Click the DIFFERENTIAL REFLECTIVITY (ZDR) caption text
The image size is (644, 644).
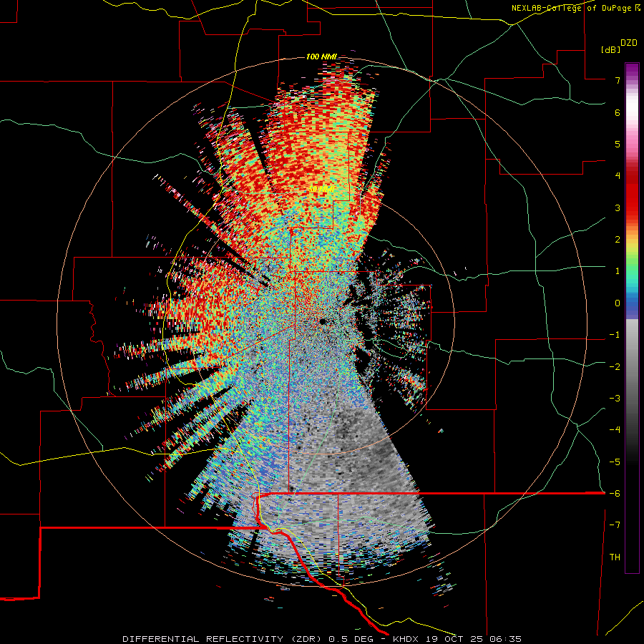click(x=223, y=639)
